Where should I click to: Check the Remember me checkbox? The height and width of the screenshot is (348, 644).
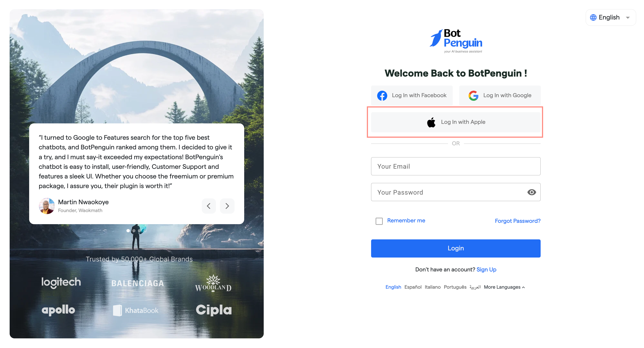click(379, 221)
